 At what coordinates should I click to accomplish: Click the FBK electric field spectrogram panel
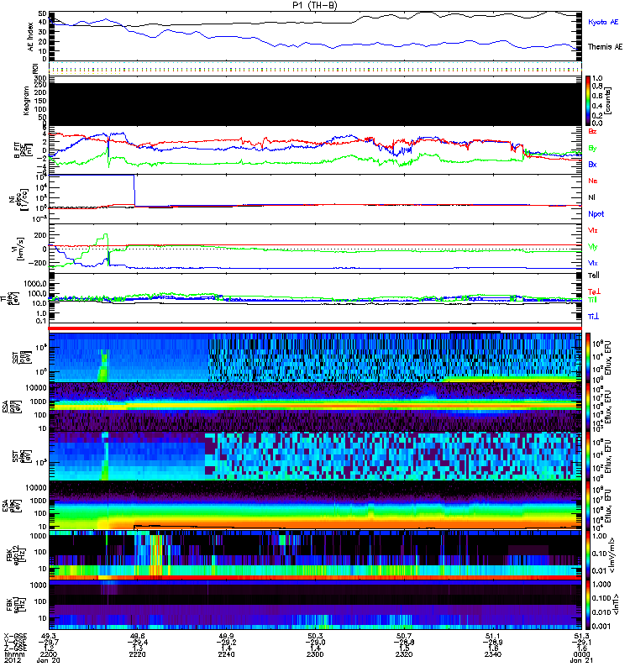[315, 555]
